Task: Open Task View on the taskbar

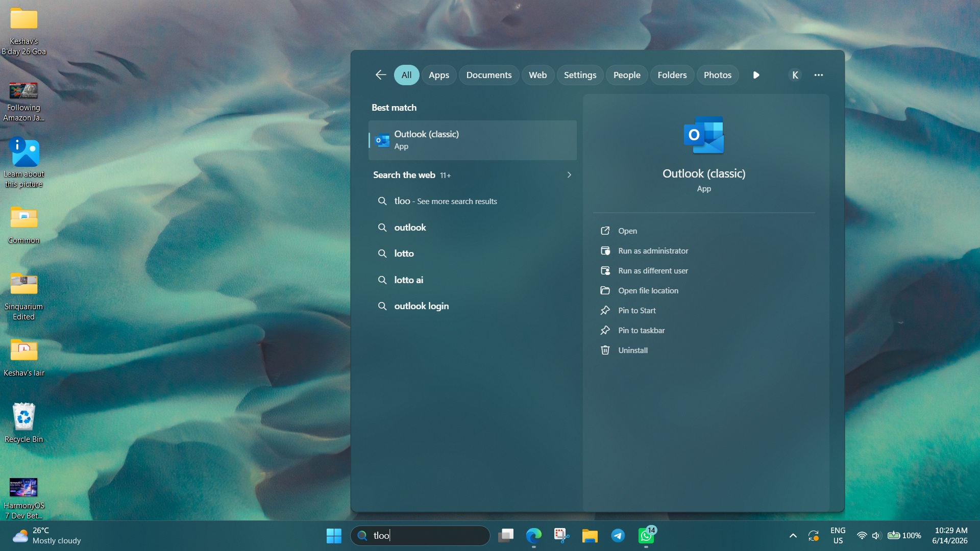Action: (506, 536)
